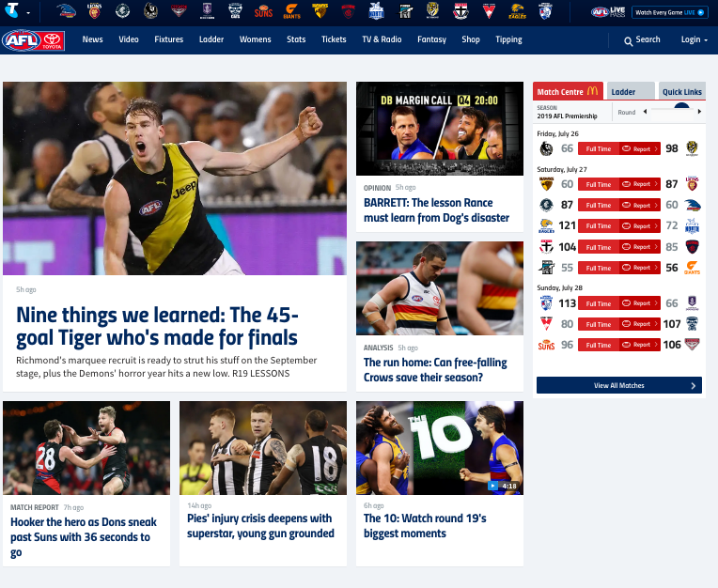Expand the Telstra dropdown arrow
Viewport: 718px width, 588px height.
[28, 13]
